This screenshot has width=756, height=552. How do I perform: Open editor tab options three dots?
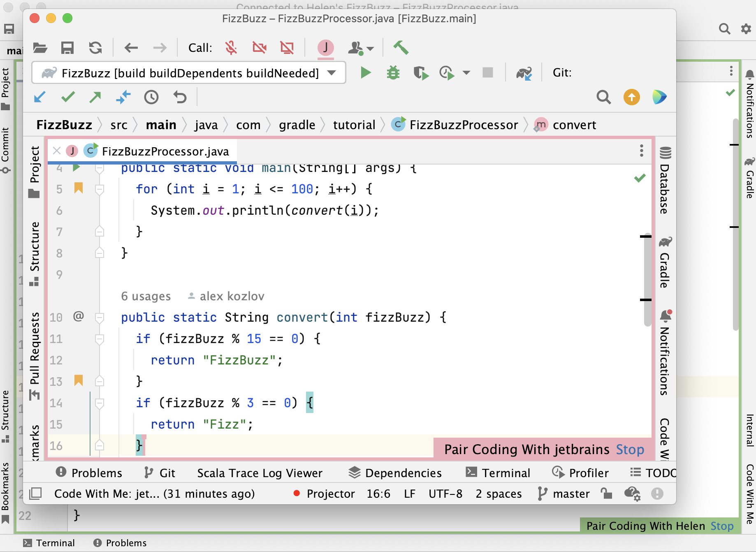tap(641, 151)
